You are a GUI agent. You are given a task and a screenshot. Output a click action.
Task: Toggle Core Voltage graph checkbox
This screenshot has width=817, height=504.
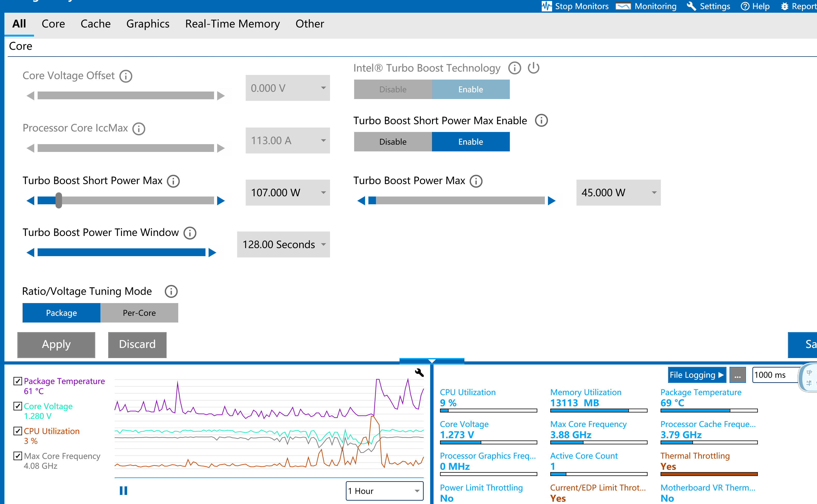tap(18, 406)
